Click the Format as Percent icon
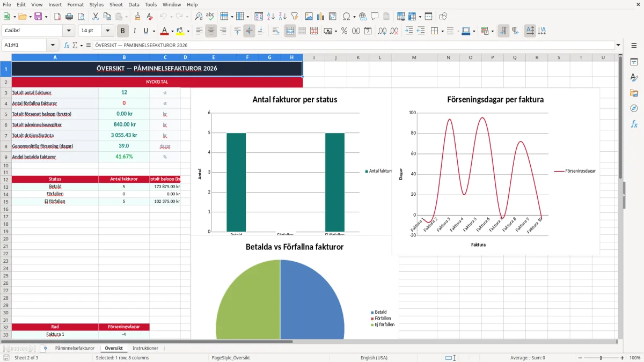The image size is (644, 362). 344,31
